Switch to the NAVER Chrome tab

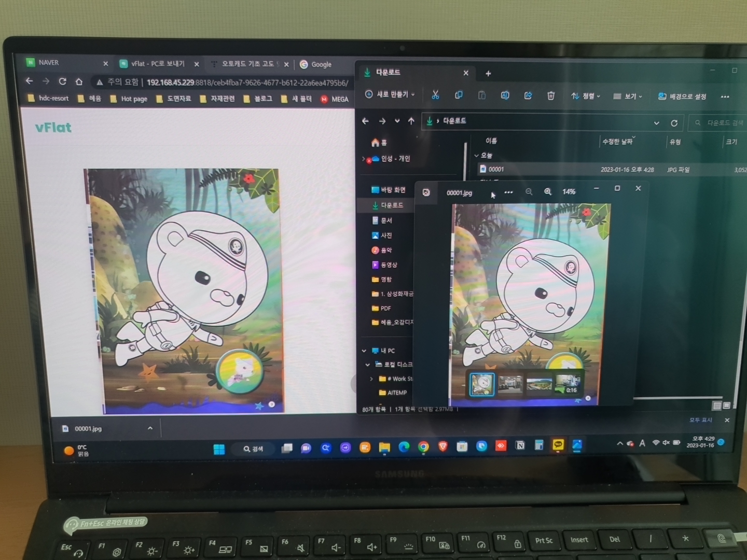click(67, 63)
